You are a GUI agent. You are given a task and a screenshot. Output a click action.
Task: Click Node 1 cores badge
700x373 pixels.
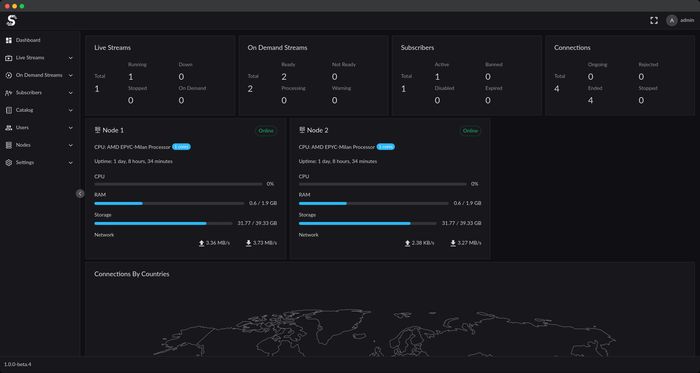[x=181, y=147]
